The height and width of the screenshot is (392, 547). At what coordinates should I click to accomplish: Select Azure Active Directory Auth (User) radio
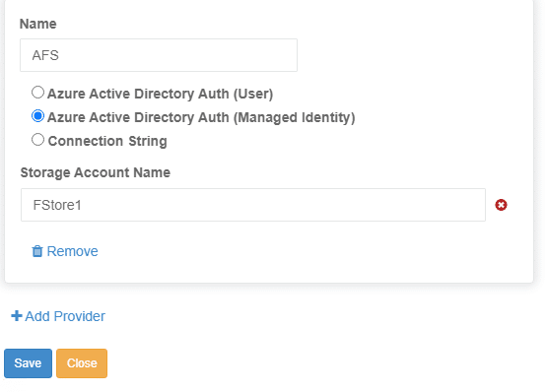[x=37, y=93]
